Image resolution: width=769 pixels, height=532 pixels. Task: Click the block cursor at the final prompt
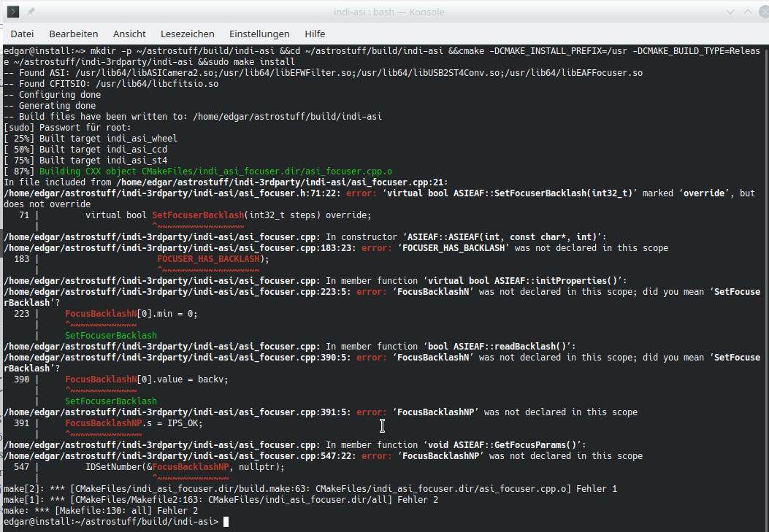click(x=226, y=522)
